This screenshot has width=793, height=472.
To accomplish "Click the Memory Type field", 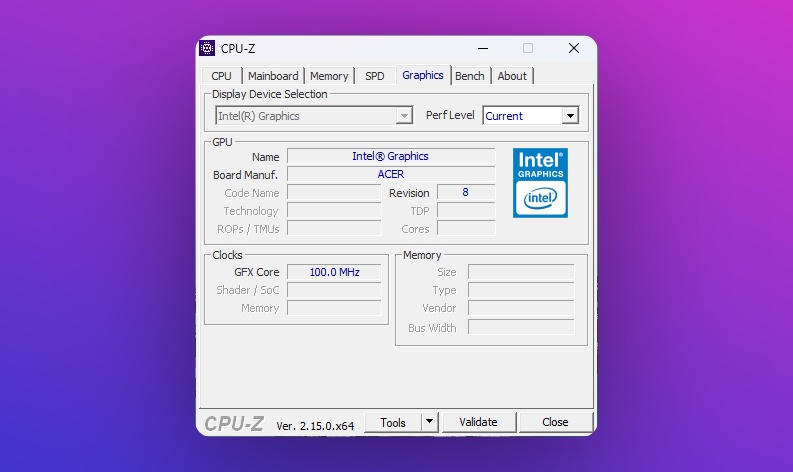I will 521,290.
